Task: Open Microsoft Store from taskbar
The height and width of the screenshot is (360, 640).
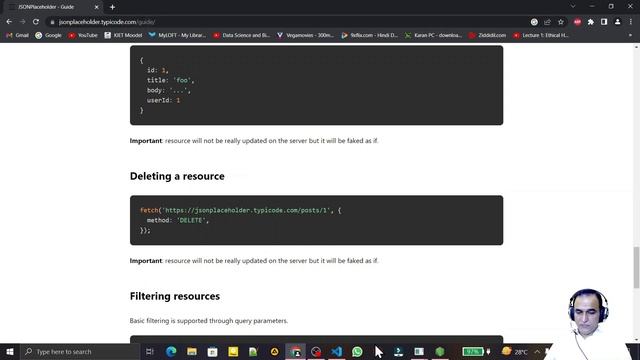Action: [x=212, y=351]
